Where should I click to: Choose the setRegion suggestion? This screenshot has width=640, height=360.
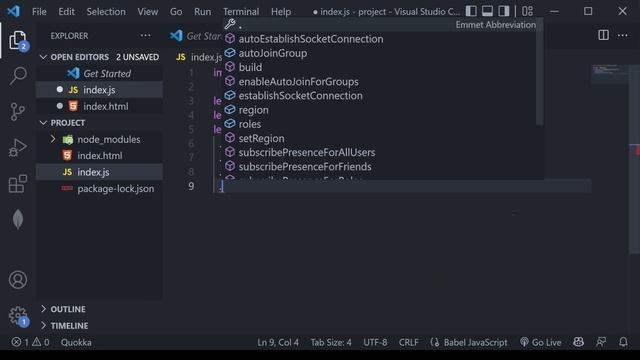pyautogui.click(x=380, y=138)
